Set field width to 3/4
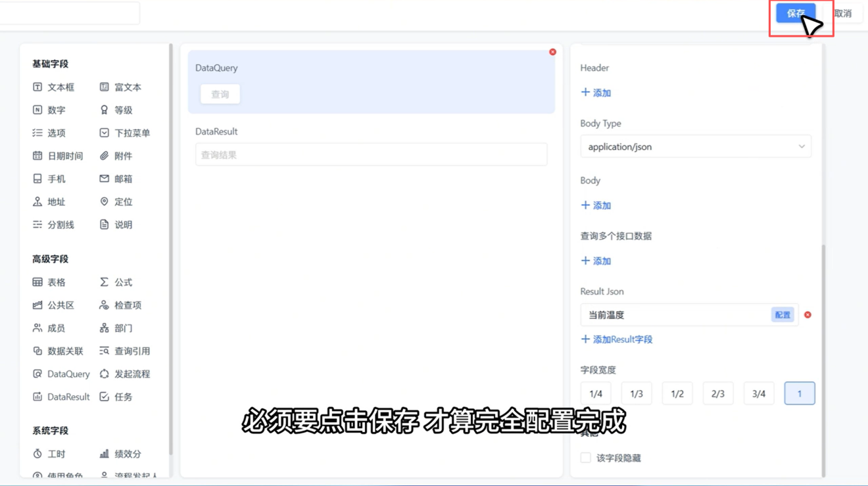The image size is (868, 486). [x=759, y=393]
